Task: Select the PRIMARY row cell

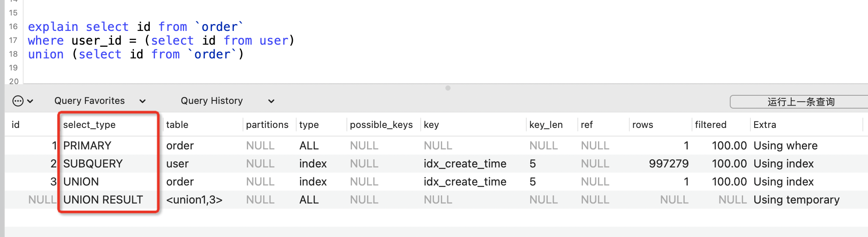Action: coord(87,146)
